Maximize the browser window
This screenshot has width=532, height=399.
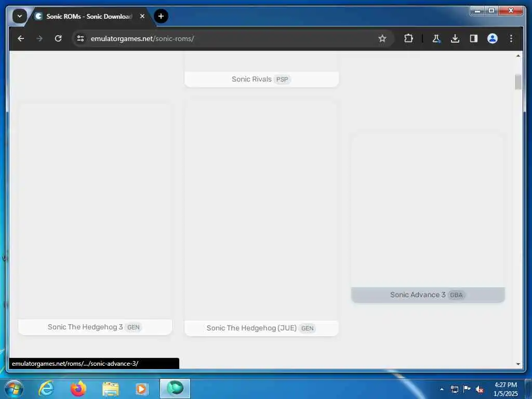491,11
